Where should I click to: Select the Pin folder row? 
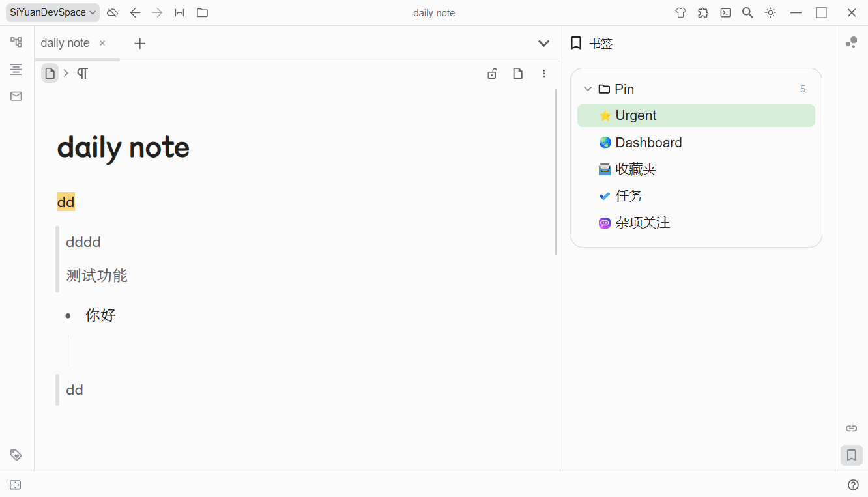pos(696,89)
